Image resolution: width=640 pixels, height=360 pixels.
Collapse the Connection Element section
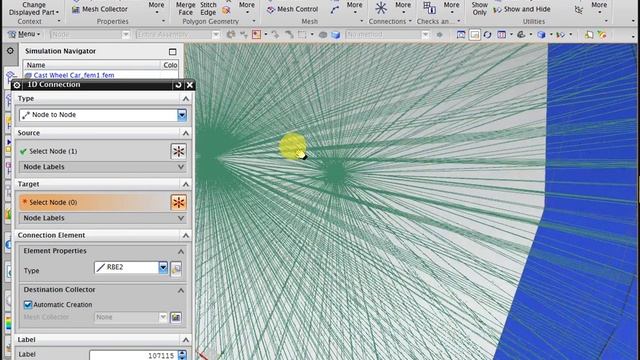pos(185,236)
